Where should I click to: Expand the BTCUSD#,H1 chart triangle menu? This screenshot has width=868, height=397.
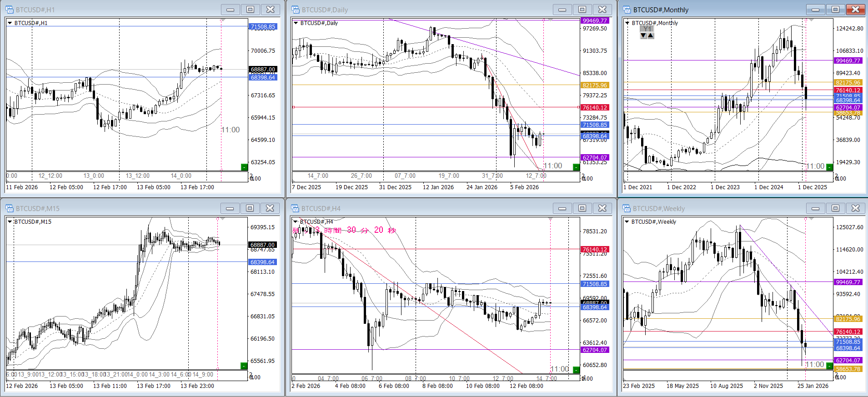10,23
